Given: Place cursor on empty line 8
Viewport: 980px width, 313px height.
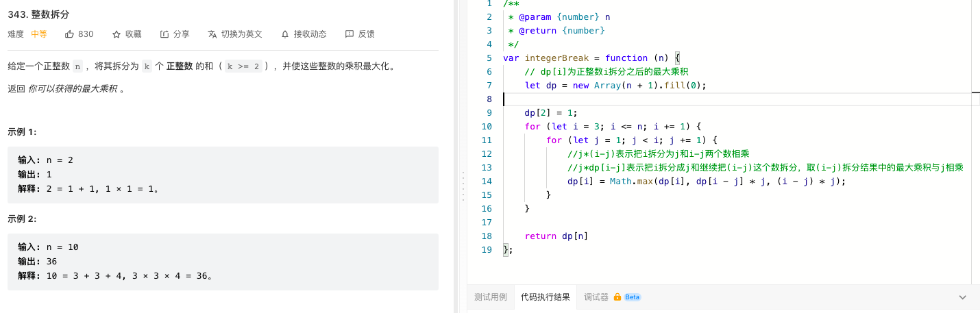Looking at the screenshot, I should [740, 99].
